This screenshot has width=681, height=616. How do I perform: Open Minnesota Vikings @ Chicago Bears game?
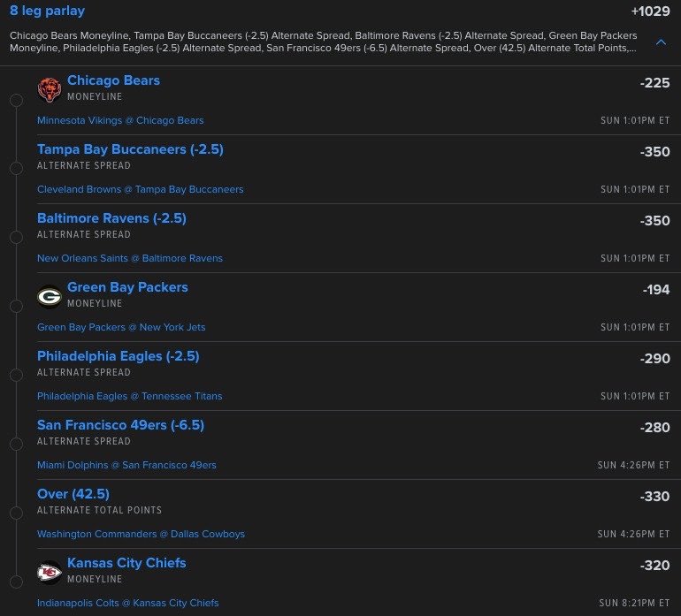(120, 120)
